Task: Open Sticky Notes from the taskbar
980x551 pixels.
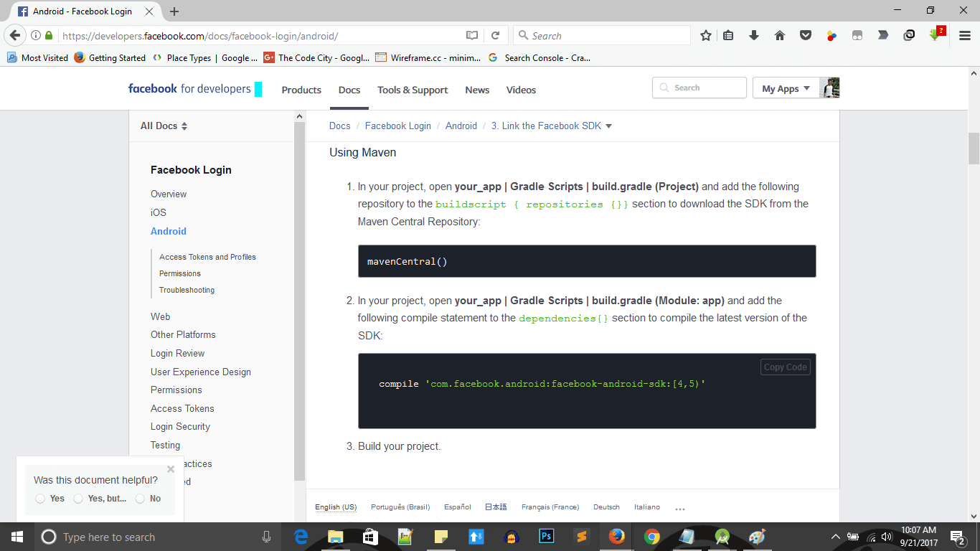Action: (440, 537)
